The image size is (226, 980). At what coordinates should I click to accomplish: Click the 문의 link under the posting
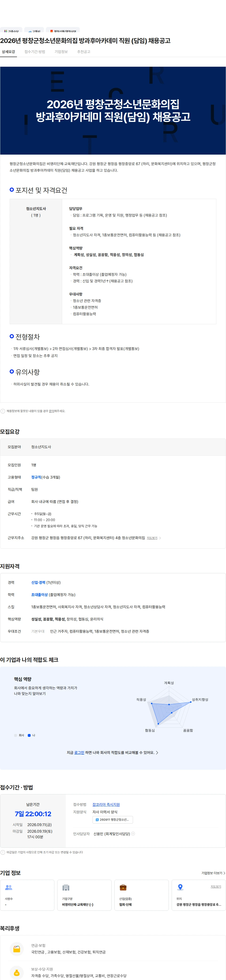point(52,411)
